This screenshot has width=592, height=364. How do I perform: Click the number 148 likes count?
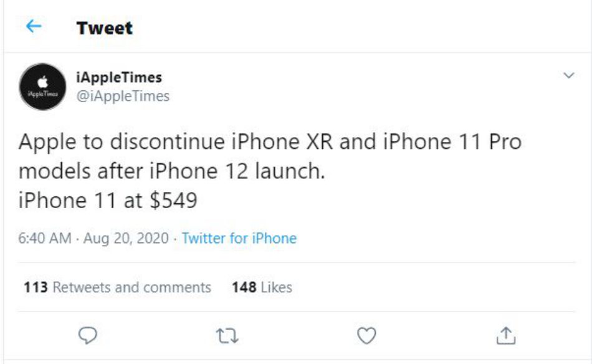click(244, 287)
